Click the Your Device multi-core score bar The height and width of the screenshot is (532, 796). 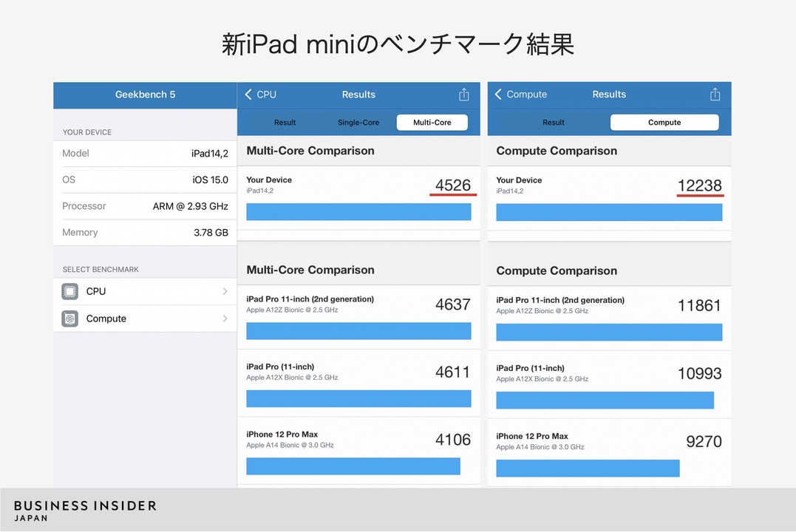(x=358, y=211)
